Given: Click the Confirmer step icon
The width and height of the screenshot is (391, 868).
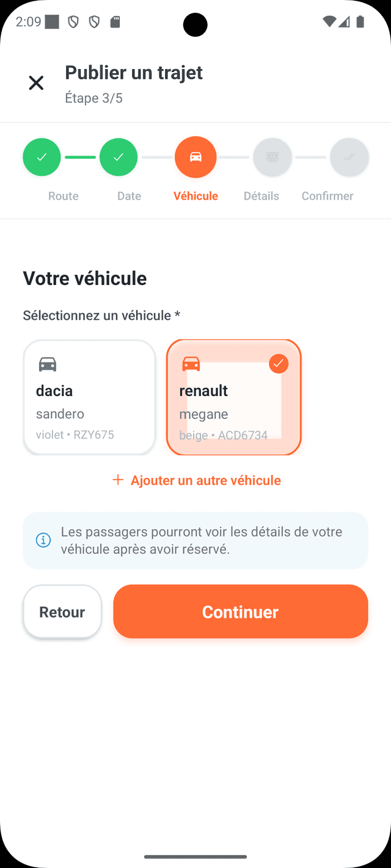Looking at the screenshot, I should (x=349, y=157).
